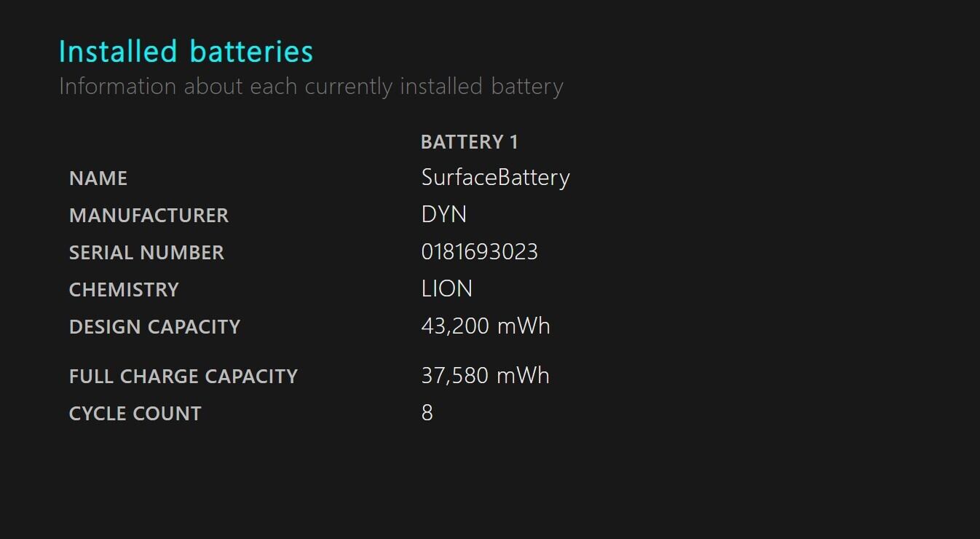
Task: Click the CHEMISTRY row label
Action: pos(124,290)
